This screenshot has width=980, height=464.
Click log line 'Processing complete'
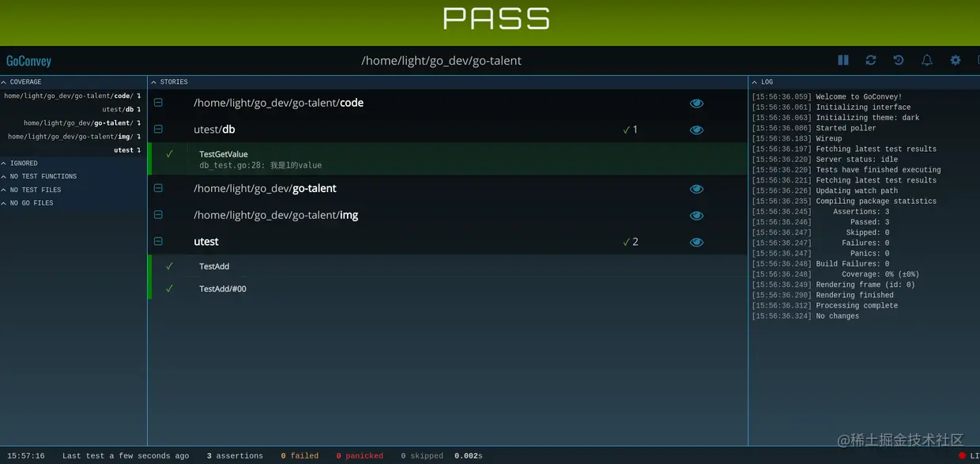click(857, 306)
